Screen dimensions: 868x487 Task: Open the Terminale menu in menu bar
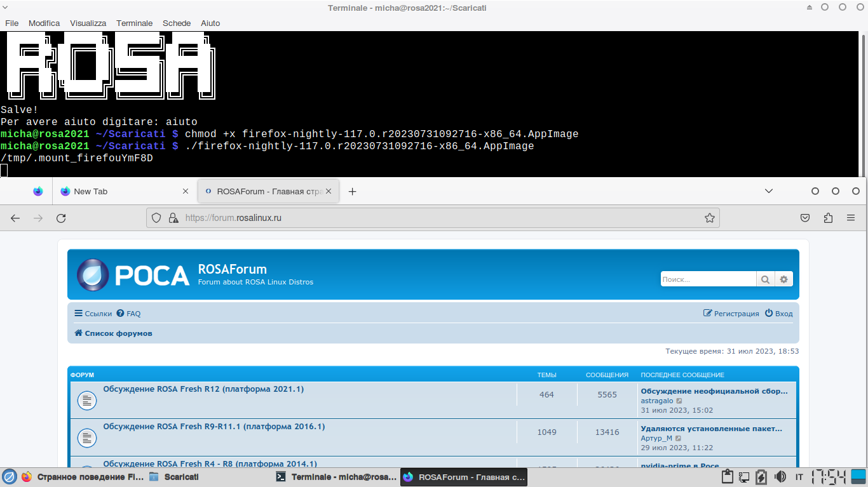tap(135, 23)
